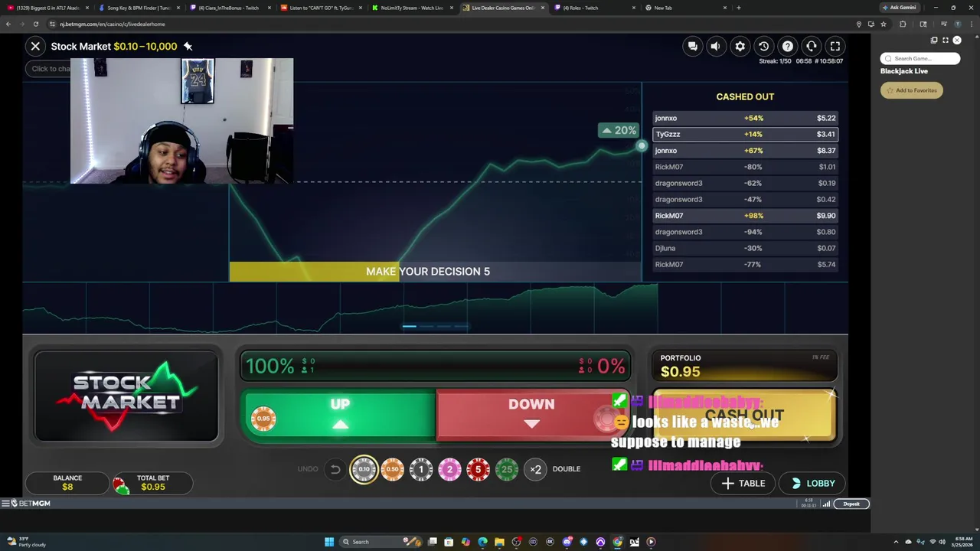Image resolution: width=980 pixels, height=551 pixels.
Task: Close the Stock Market game with the X icon
Action: tap(35, 46)
